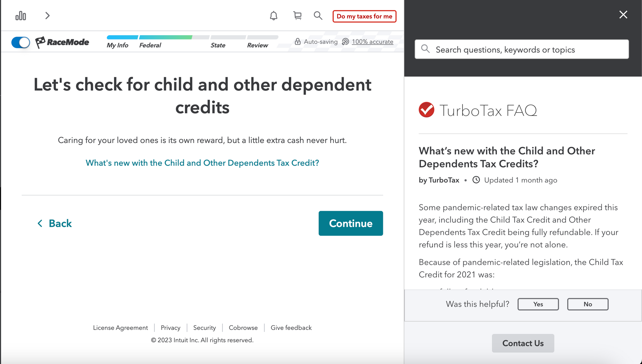This screenshot has width=642, height=364.
Task: Open the Security footer link
Action: [x=204, y=328]
